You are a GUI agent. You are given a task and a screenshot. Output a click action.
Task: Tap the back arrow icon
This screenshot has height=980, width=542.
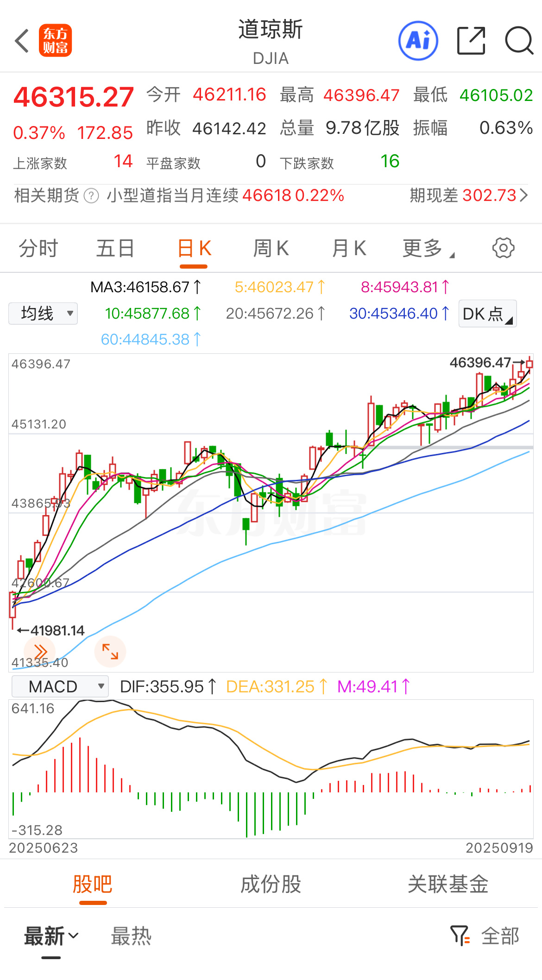[x=22, y=41]
